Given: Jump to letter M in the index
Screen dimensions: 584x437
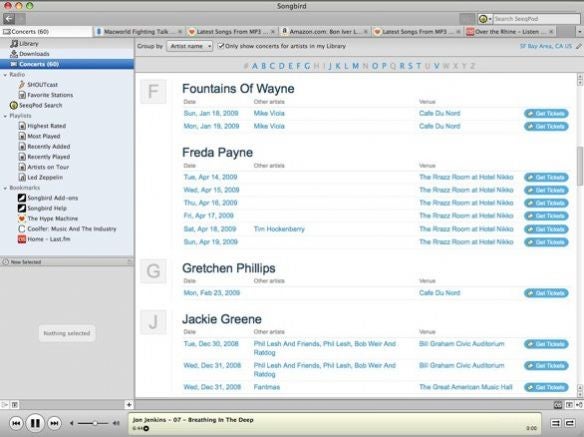Looking at the screenshot, I should click(x=356, y=66).
